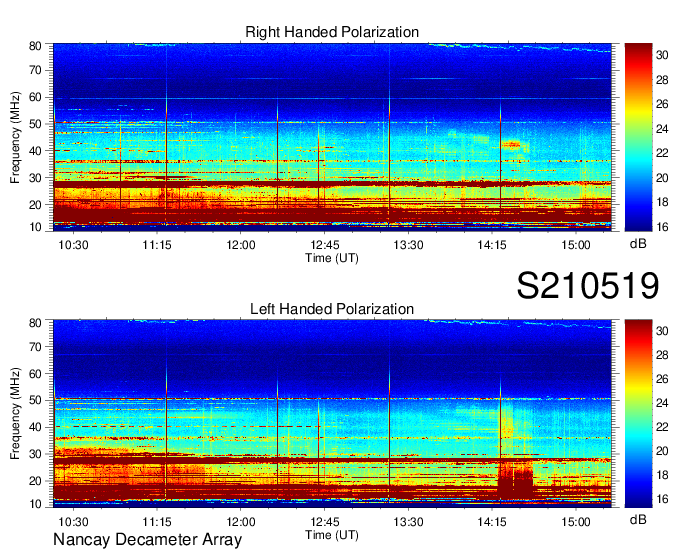The height and width of the screenshot is (552, 680).
Task: Click the 13:30 tick on the left-handed plot
Action: point(408,521)
